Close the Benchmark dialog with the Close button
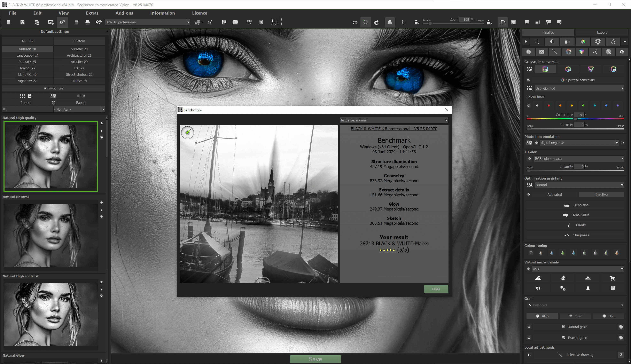631x364 pixels. pyautogui.click(x=436, y=289)
